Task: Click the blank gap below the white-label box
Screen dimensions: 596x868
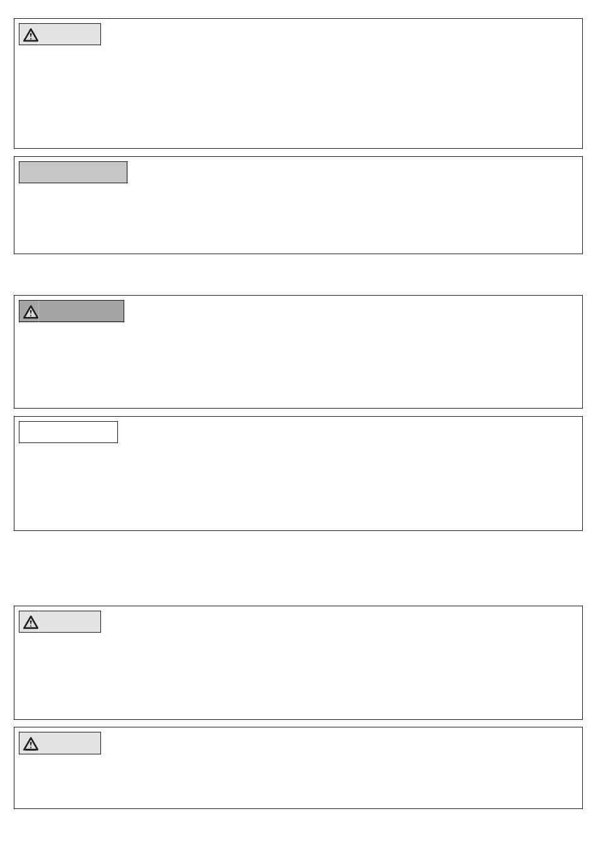Action: click(x=298, y=568)
